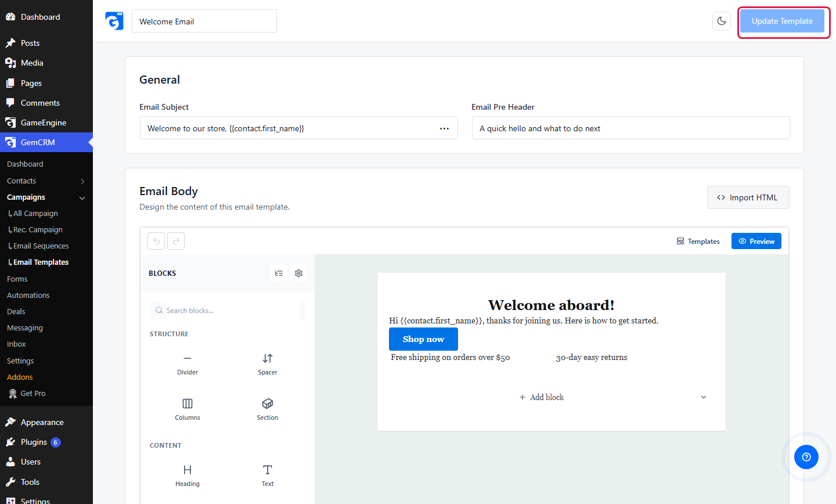Toggle dark mode moon icon
836x504 pixels.
pos(722,21)
